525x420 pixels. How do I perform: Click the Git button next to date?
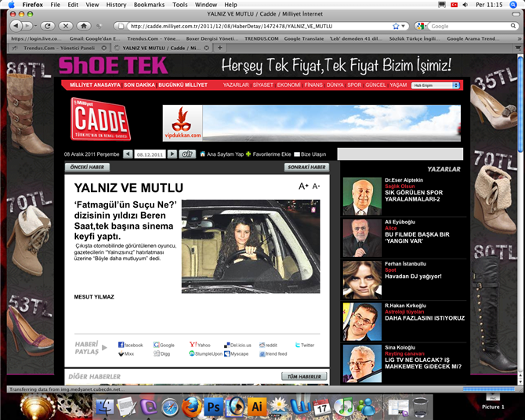pos(187,154)
